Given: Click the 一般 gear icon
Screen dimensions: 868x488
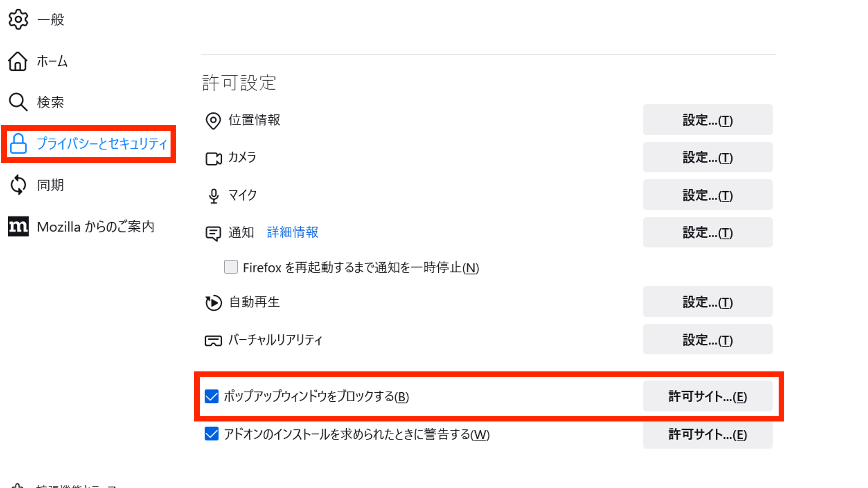Looking at the screenshot, I should pyautogui.click(x=18, y=19).
